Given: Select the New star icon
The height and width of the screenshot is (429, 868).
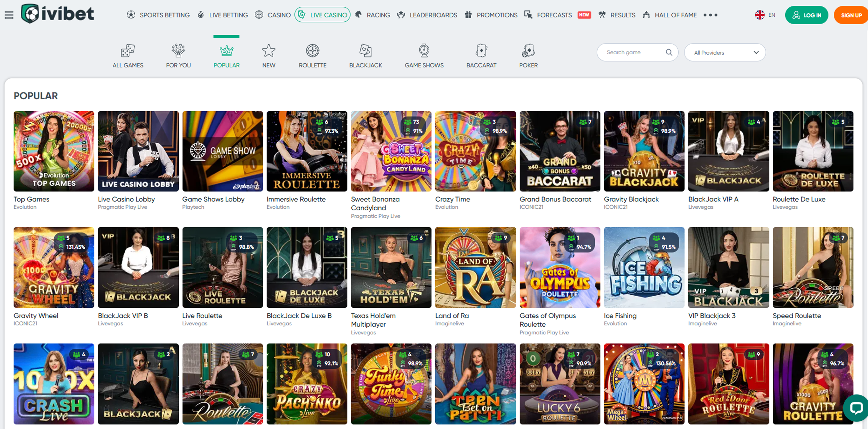Looking at the screenshot, I should click(x=269, y=51).
